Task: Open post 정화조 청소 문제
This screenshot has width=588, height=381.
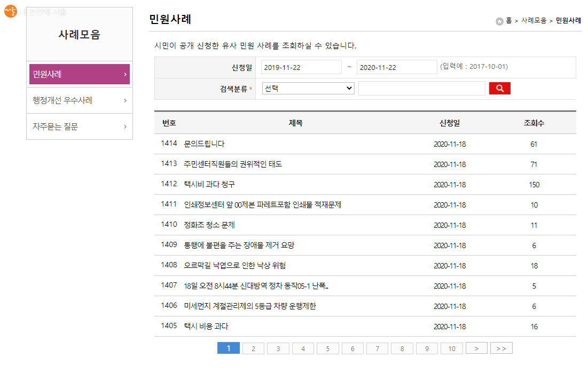Action: 209,225
